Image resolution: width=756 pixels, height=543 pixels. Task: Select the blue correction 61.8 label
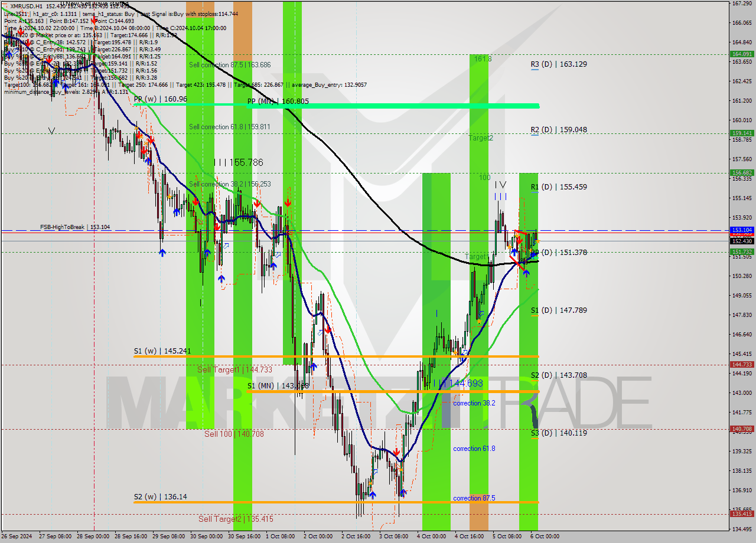click(474, 449)
